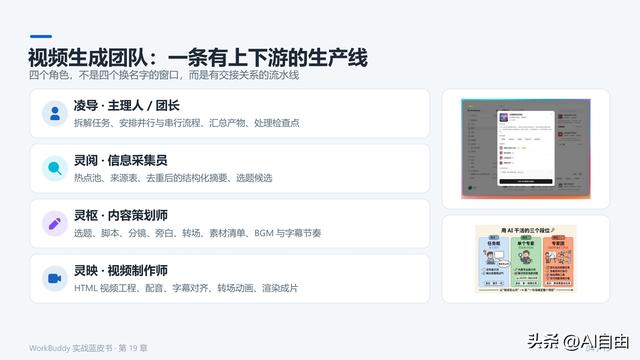
Task: Click the magnifier icon beside 灵阅 · 信息采集员
Action: tap(55, 168)
